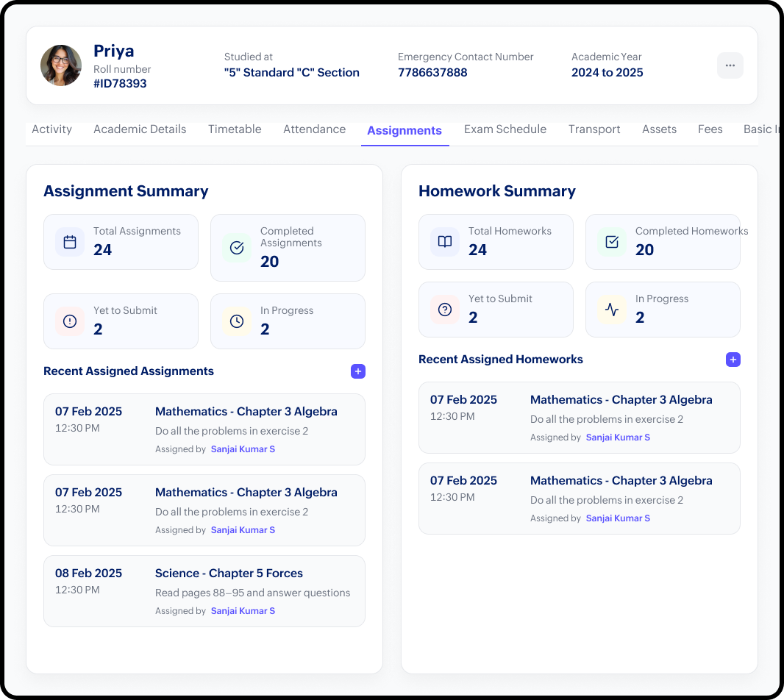Click the Completed Assignments checkmark circle icon
This screenshot has width=784, height=700.
(x=237, y=248)
